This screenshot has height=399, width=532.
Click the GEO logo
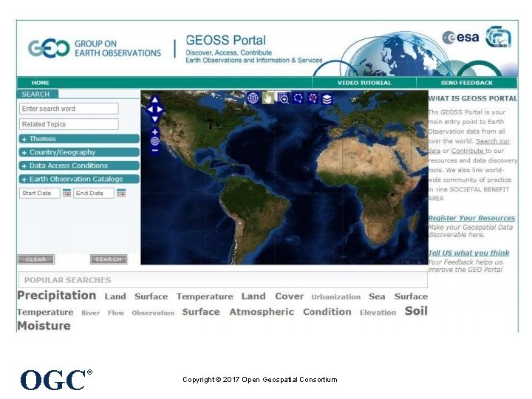pos(49,49)
